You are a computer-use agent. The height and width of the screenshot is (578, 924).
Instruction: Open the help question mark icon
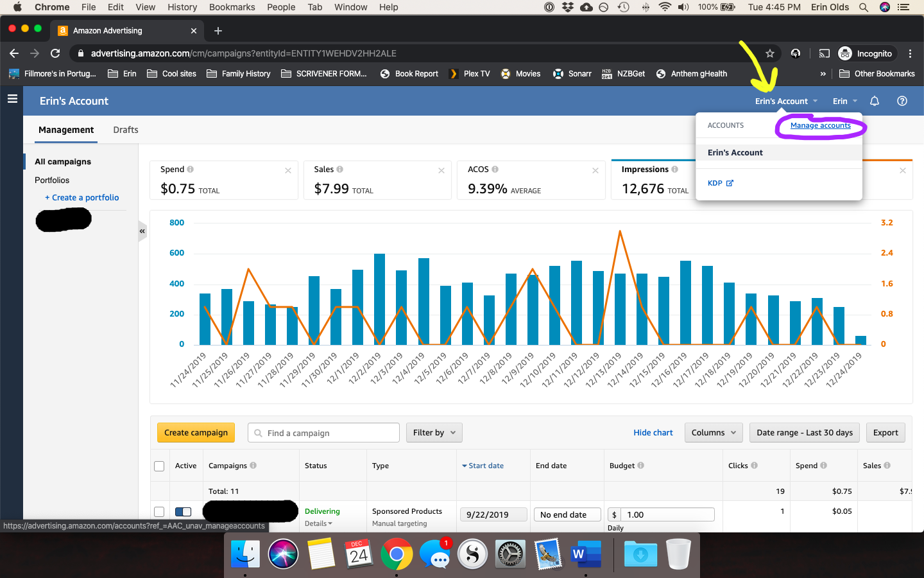[902, 101]
